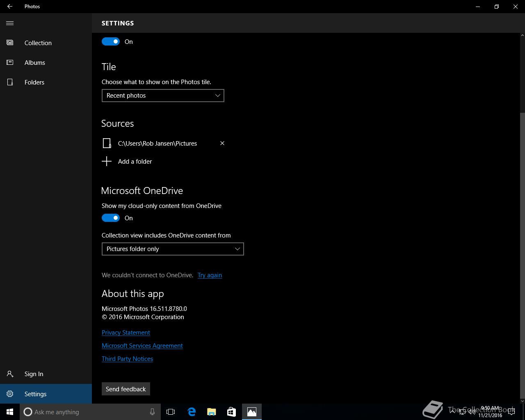Remove the Pictures source folder

coord(222,143)
